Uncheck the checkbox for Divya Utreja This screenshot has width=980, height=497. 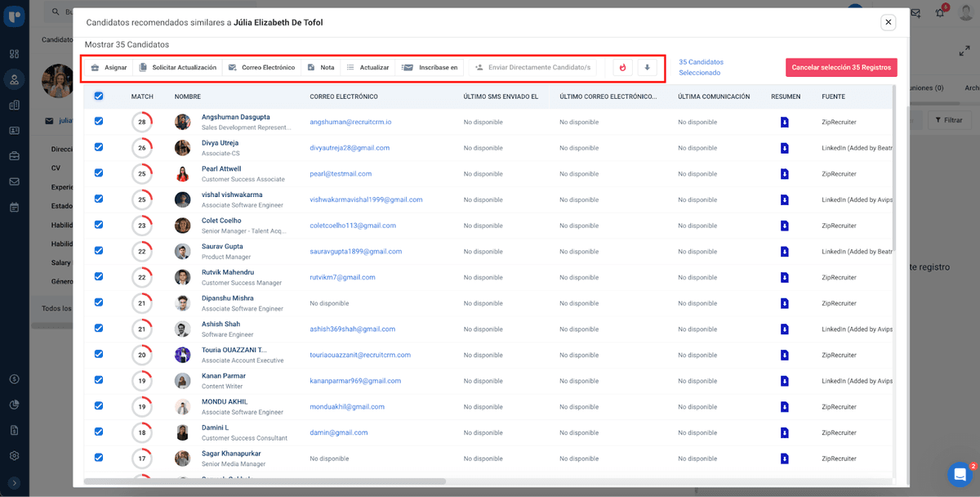(99, 148)
